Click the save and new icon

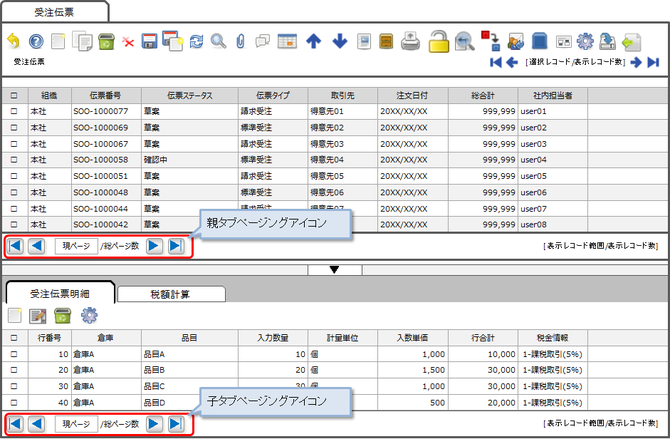tap(173, 41)
